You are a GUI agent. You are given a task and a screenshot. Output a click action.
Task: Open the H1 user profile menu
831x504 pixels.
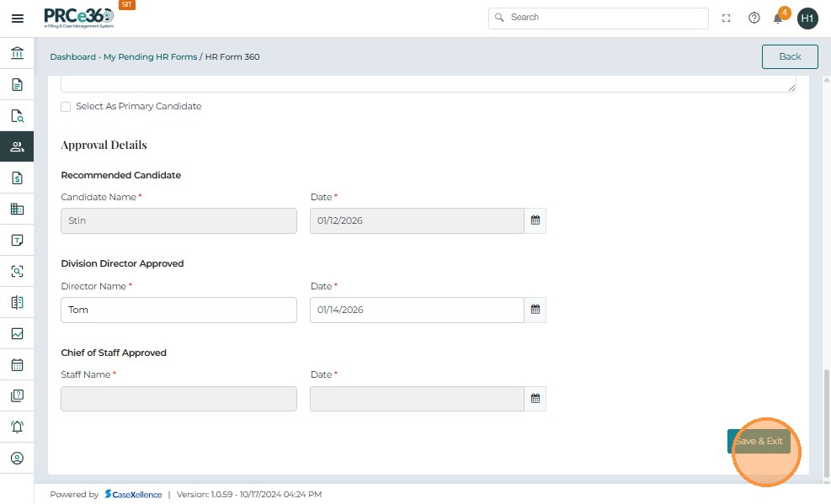[807, 18]
